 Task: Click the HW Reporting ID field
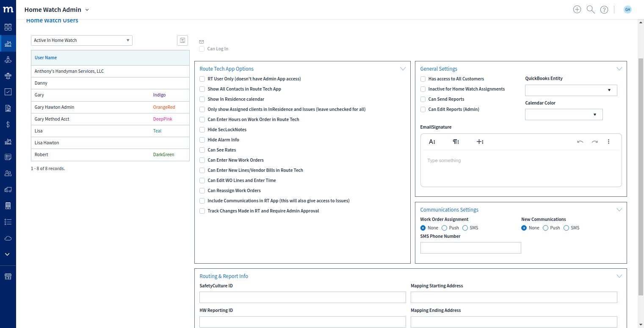302,322
